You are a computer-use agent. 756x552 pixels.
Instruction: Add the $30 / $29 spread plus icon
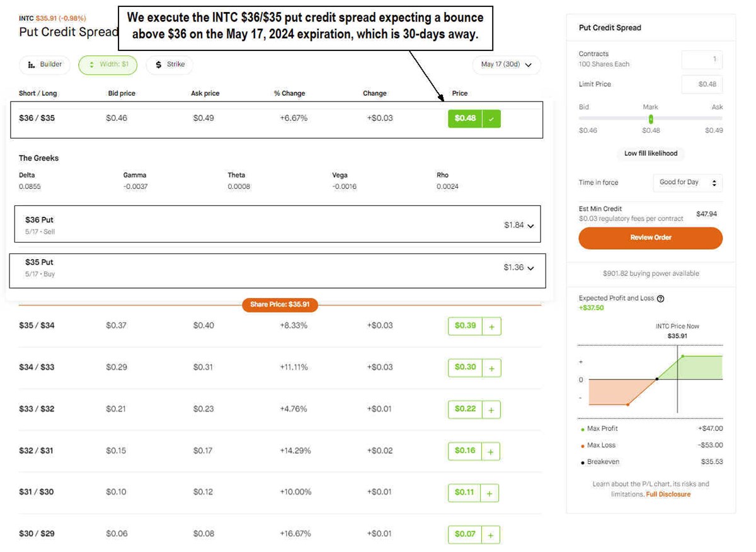491,534
